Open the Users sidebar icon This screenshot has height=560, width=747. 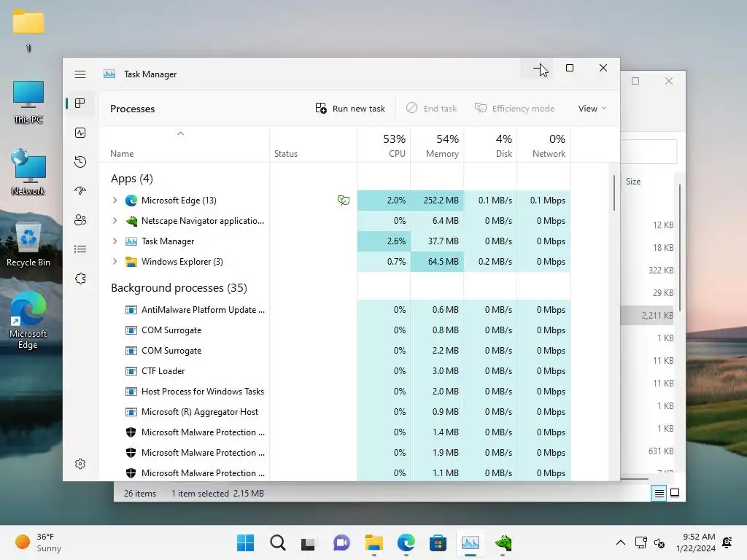[80, 220]
